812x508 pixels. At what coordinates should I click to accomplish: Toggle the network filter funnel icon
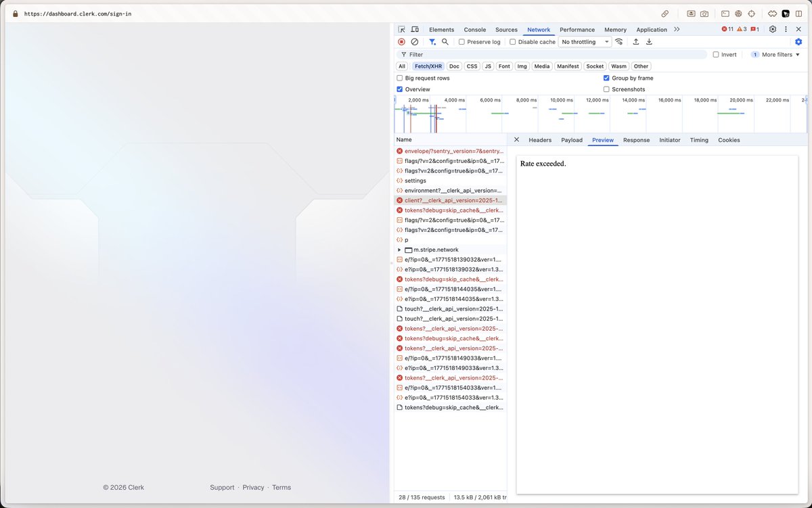click(432, 42)
